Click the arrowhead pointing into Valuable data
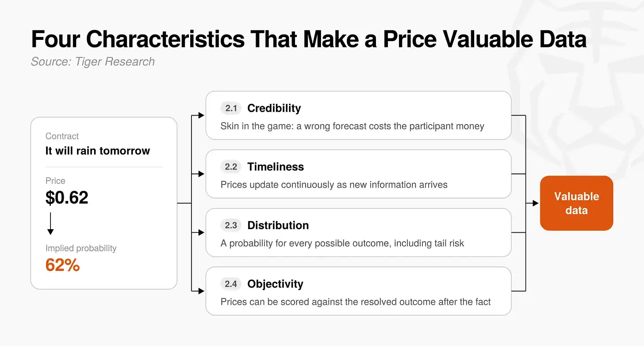This screenshot has height=346, width=644. pos(535,203)
